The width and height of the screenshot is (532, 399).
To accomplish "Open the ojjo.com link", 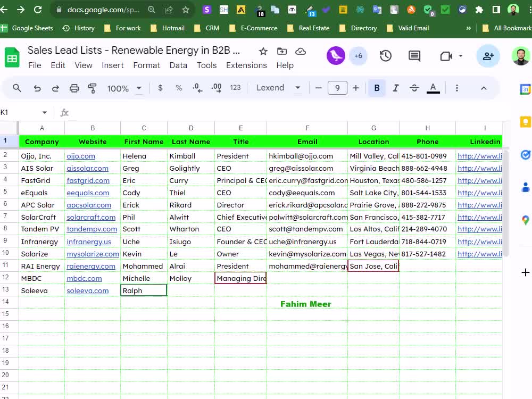I will tap(81, 156).
